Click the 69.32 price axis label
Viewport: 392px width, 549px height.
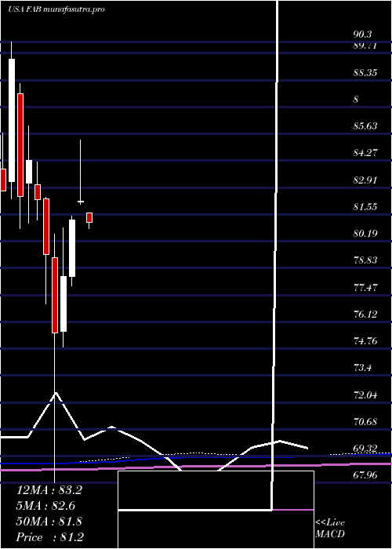pyautogui.click(x=365, y=449)
